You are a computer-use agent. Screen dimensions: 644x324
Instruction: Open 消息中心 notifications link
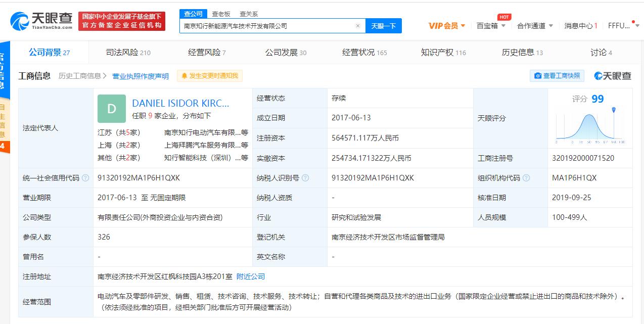point(581,26)
